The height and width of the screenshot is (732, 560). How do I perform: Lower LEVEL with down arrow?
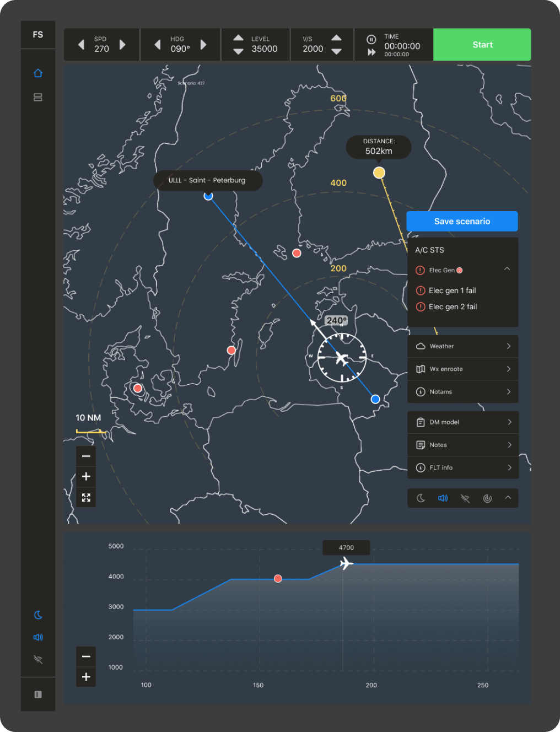(x=238, y=51)
